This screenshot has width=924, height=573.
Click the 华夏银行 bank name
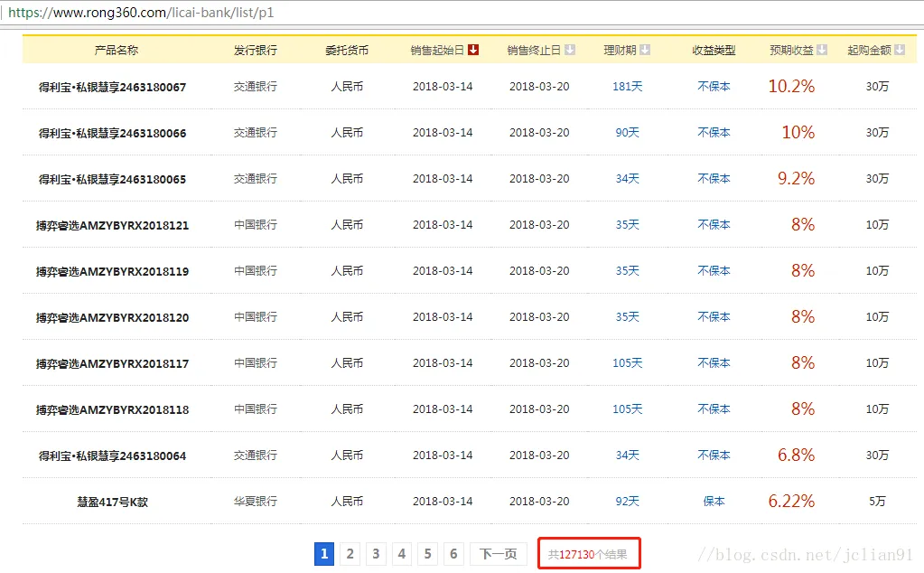[257, 501]
